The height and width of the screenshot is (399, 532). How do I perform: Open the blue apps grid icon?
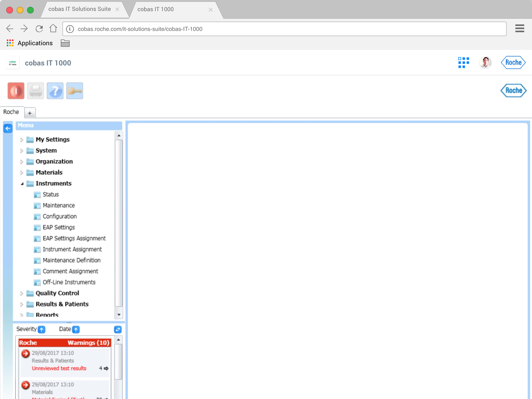click(463, 63)
